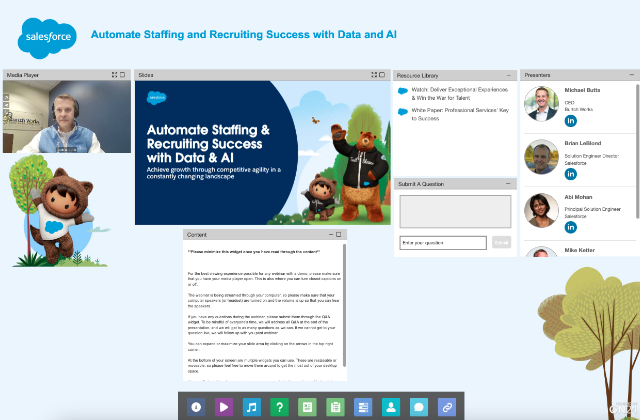This screenshot has height=420, width=640.
Task: Click cloud icon beside White Paper resource
Action: tap(403, 112)
